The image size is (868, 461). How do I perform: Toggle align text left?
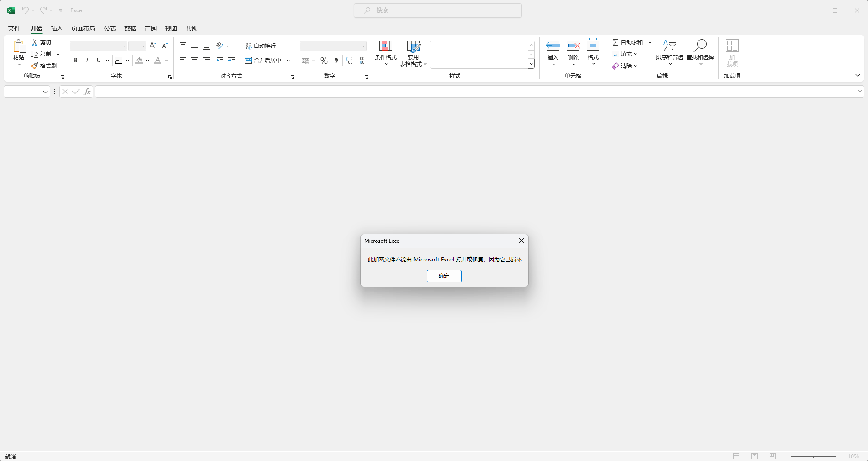[183, 61]
